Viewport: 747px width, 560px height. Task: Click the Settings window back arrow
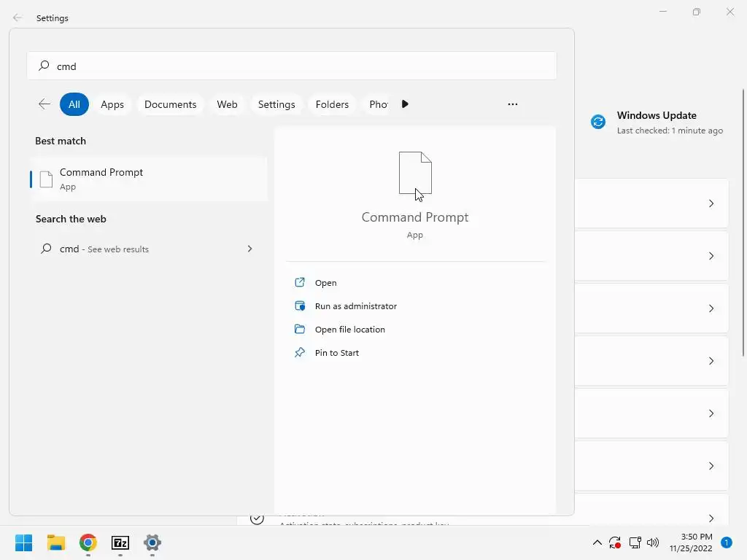pos(18,17)
